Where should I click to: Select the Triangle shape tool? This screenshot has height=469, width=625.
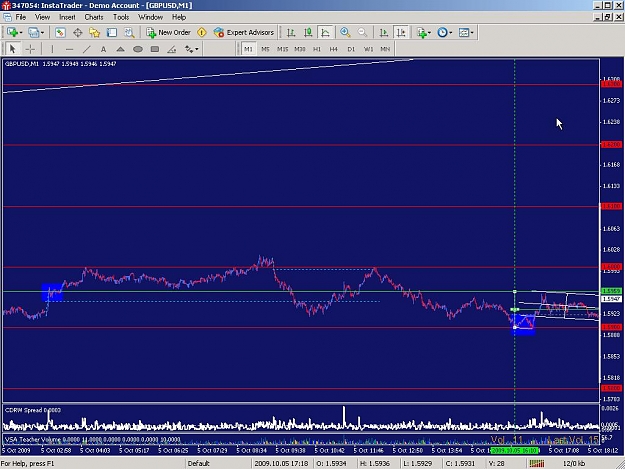(x=120, y=49)
